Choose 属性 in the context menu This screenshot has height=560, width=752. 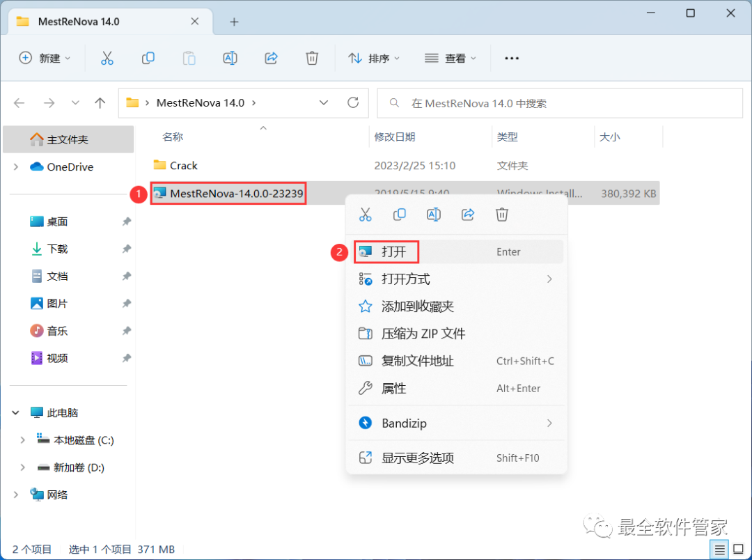click(x=456, y=388)
